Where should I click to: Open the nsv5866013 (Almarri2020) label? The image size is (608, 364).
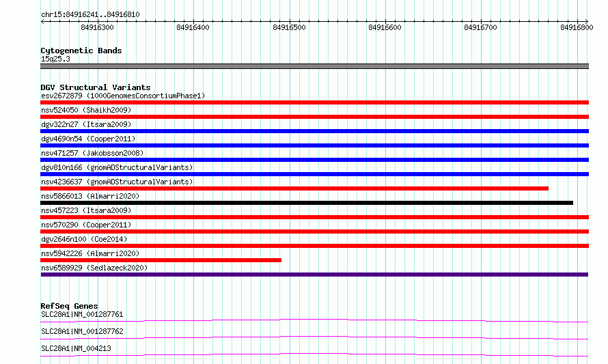(90, 196)
